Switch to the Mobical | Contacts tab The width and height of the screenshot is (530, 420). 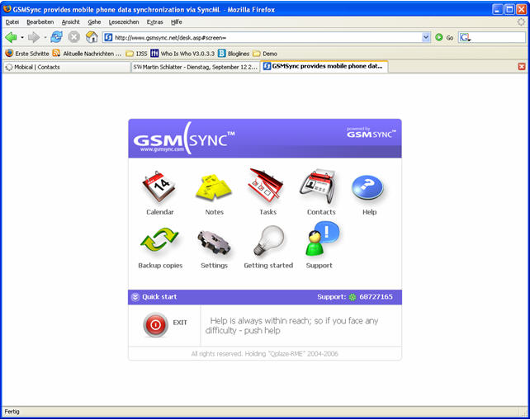click(x=67, y=67)
